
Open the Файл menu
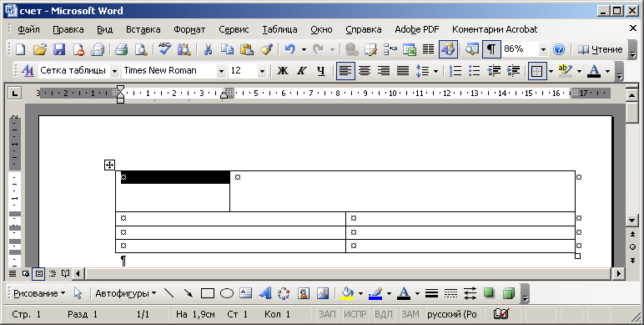pos(28,29)
